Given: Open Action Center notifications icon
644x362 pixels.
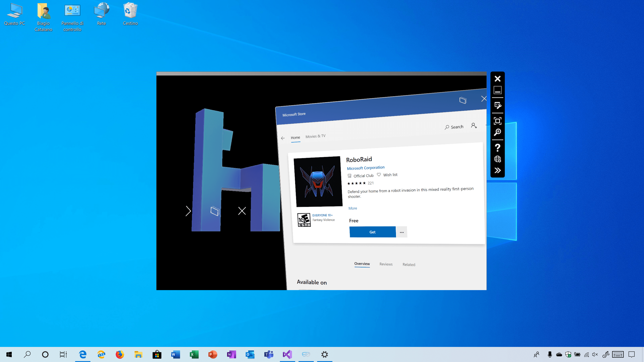Looking at the screenshot, I should pyautogui.click(x=632, y=354).
